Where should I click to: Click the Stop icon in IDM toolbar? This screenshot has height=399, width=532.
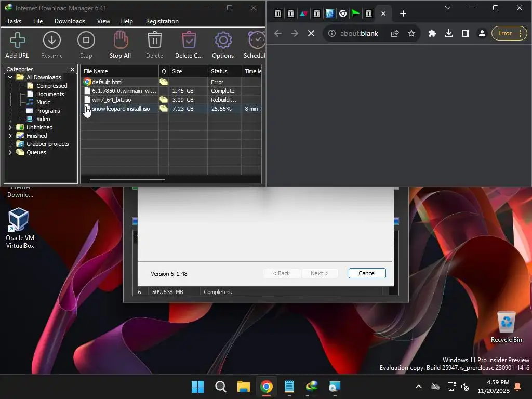(x=86, y=45)
